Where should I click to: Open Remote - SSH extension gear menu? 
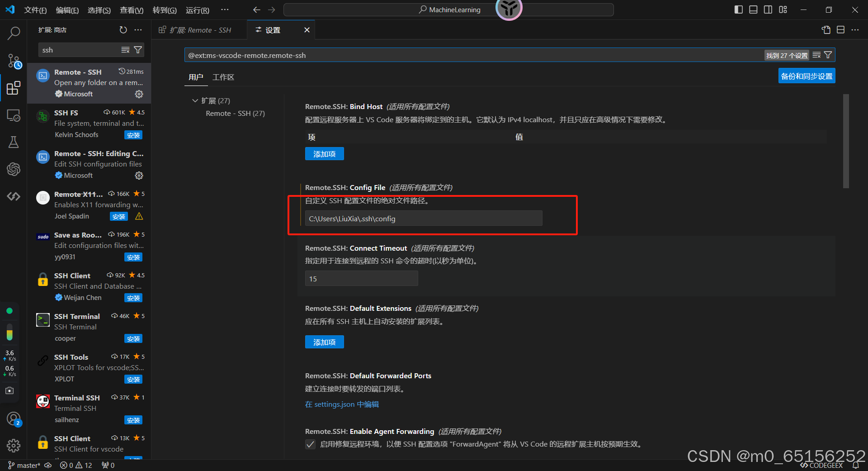pos(139,94)
